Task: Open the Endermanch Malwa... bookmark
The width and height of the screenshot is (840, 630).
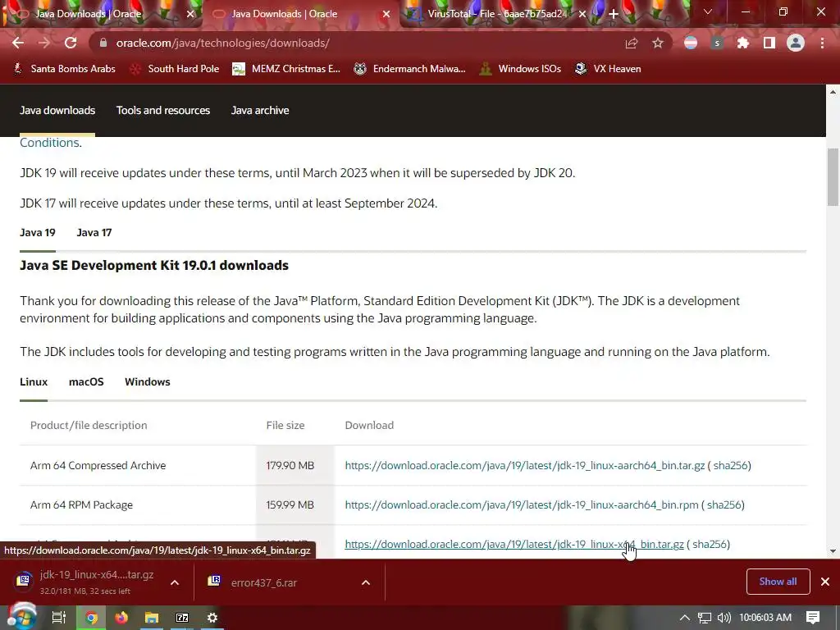Action: click(x=409, y=69)
